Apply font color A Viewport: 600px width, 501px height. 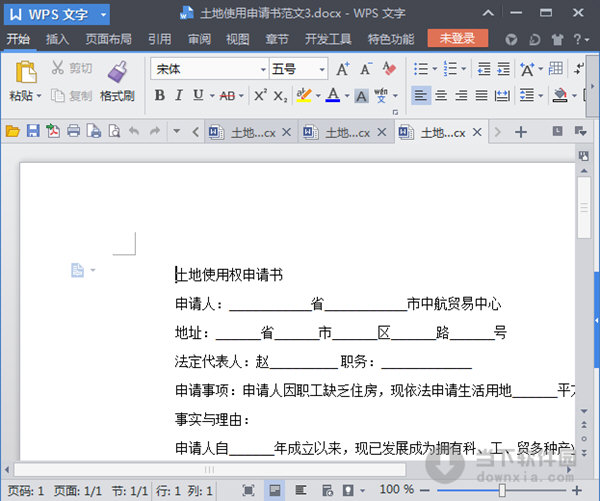click(333, 95)
